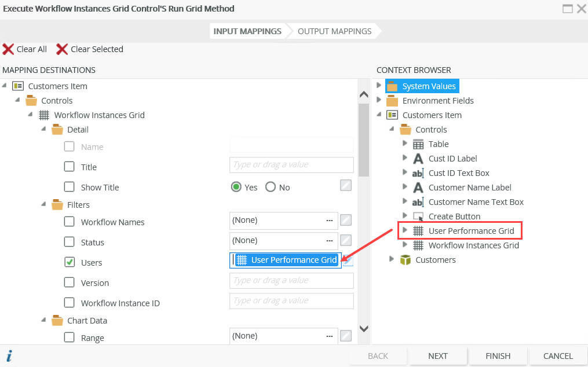This screenshot has width=588, height=367.
Task: Switch to the Output Mappings tab
Action: tap(334, 31)
